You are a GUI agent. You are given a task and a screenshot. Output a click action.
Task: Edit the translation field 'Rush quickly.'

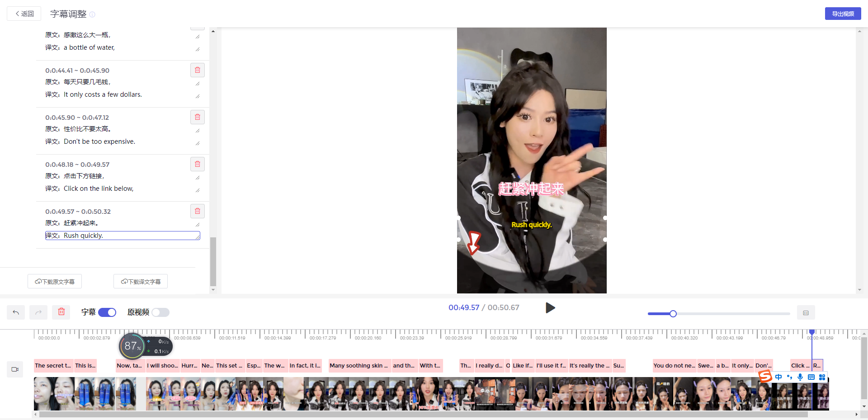coord(123,236)
